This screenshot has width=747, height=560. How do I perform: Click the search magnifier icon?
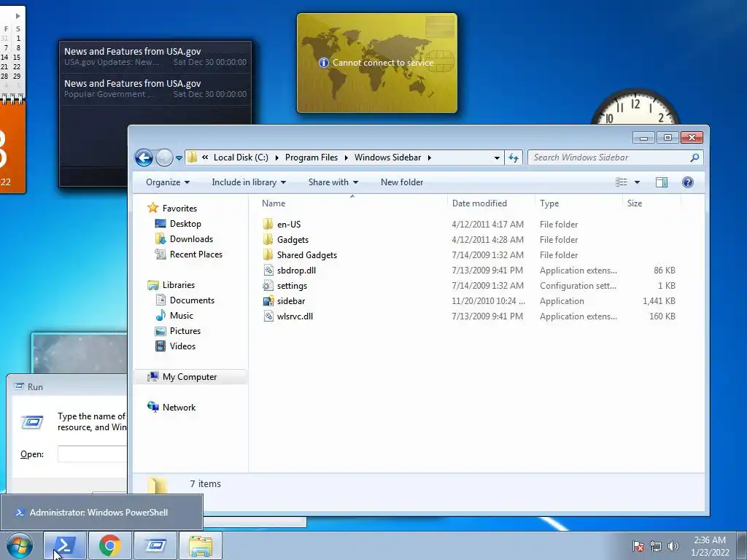(694, 157)
